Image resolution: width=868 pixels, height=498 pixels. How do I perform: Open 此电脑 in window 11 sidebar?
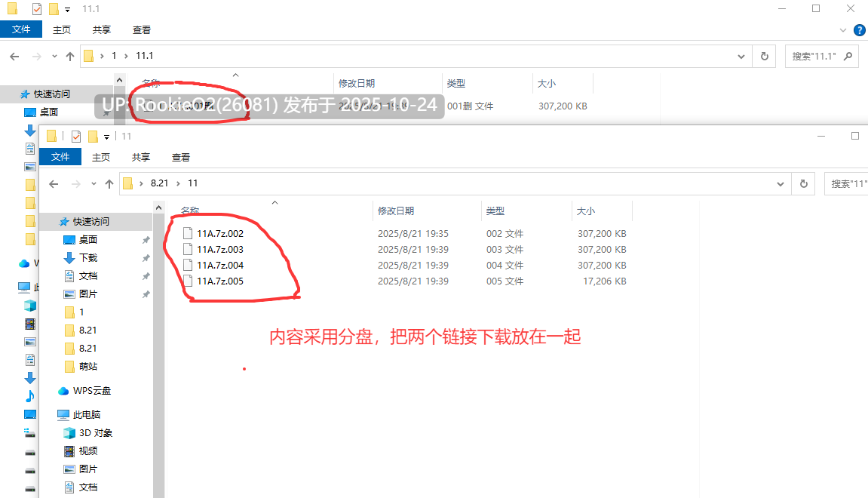[87, 415]
